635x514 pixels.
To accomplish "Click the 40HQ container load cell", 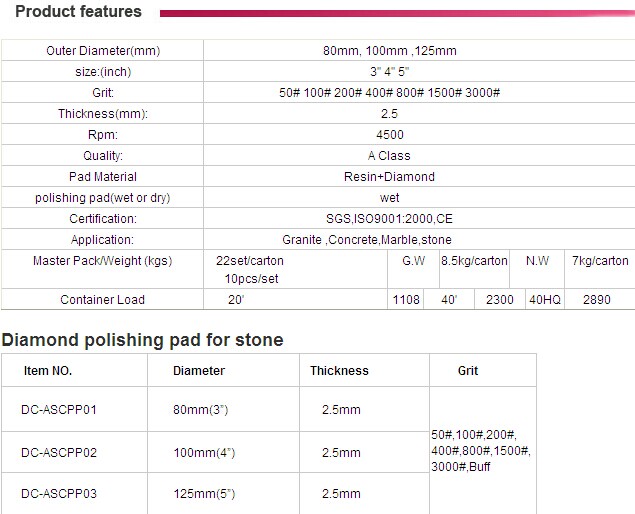I will [545, 300].
